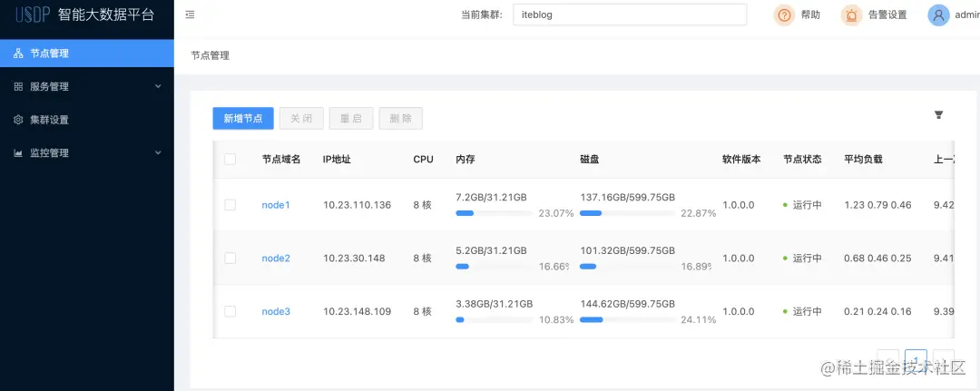Click IP address 10.23.110.136
Screen dimensions: 980x391
(x=357, y=205)
